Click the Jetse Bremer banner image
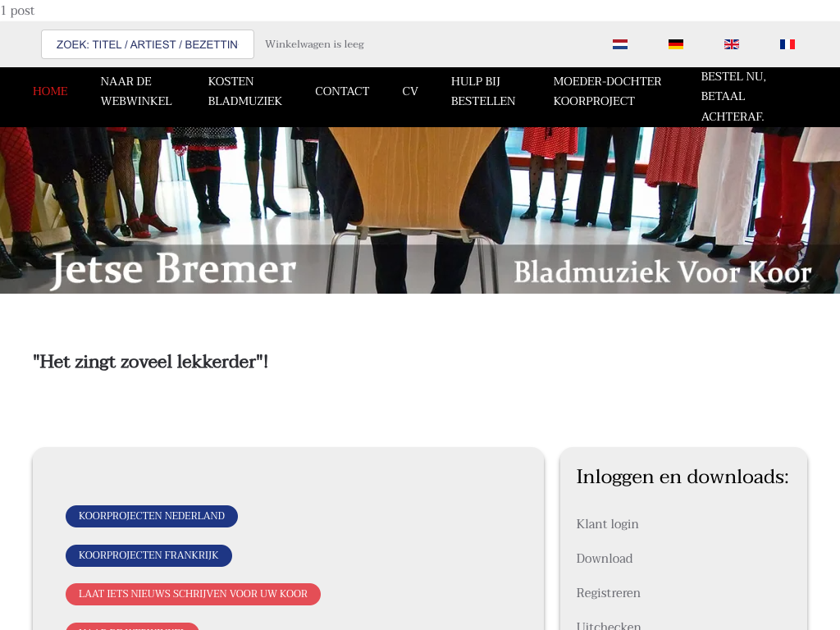 click(x=420, y=210)
